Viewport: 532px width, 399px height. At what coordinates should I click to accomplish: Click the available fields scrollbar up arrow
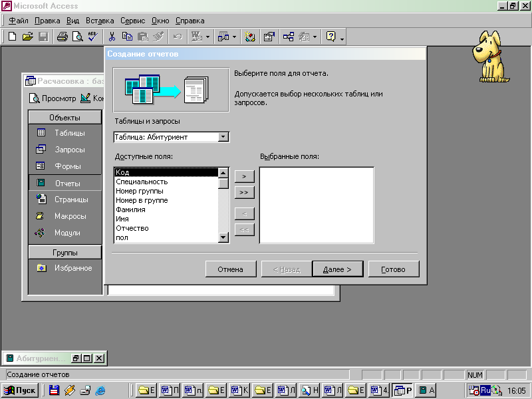(223, 173)
